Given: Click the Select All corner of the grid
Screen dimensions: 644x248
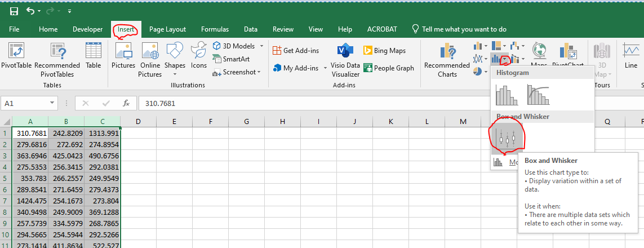Looking at the screenshot, I should (6, 122).
